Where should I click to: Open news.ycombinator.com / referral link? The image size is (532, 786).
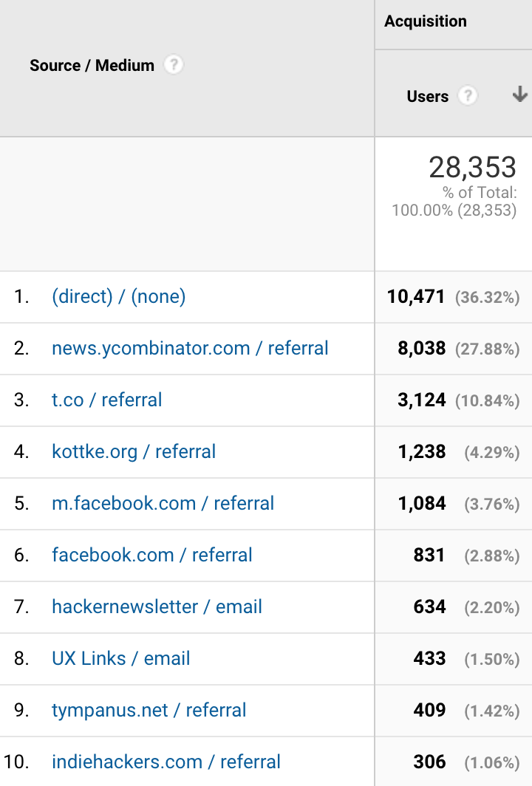coord(190,348)
